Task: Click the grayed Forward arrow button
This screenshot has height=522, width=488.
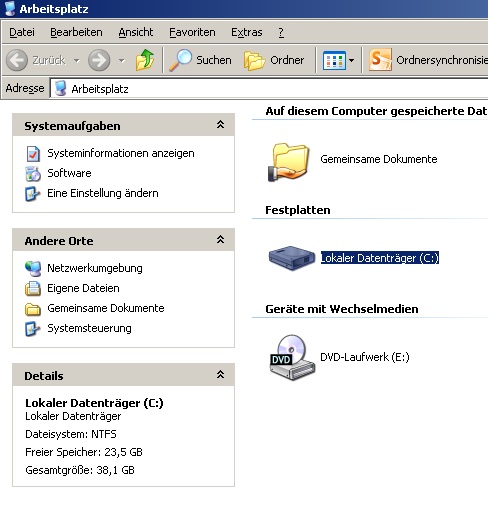Action: click(99, 60)
